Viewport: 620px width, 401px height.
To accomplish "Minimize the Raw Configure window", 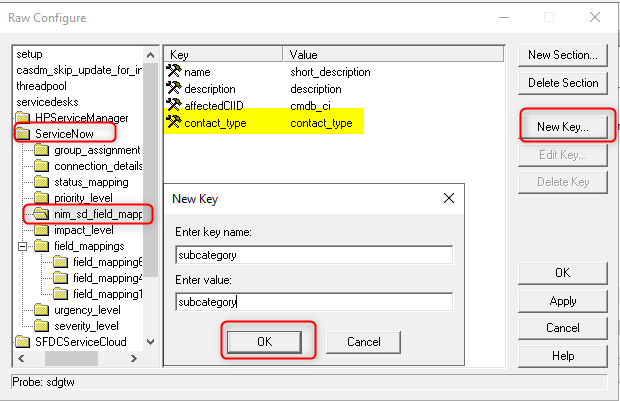I will click(504, 17).
